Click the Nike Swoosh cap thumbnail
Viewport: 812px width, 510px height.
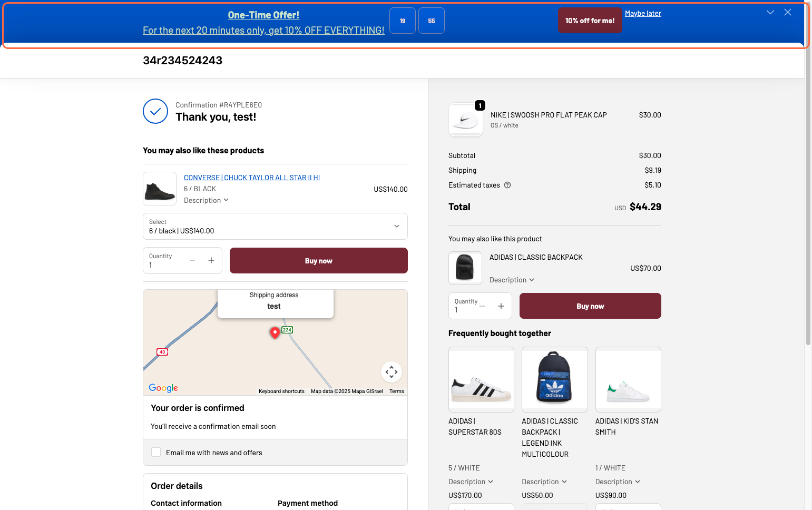pos(466,120)
